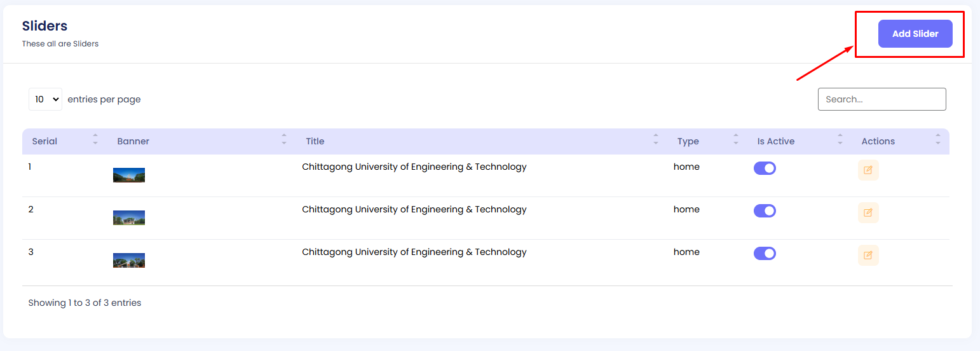This screenshot has width=980, height=351.
Task: Open the banner thumbnail of slider 1
Action: (x=129, y=175)
